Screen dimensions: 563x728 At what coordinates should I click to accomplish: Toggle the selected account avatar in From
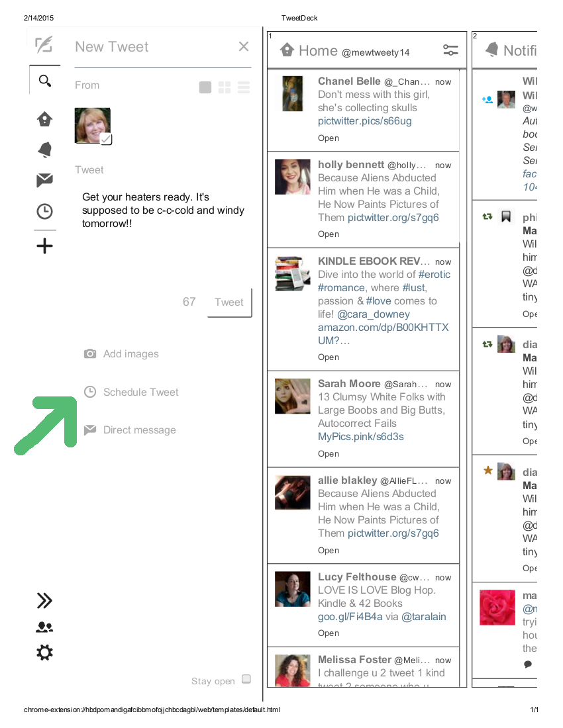pos(93,126)
